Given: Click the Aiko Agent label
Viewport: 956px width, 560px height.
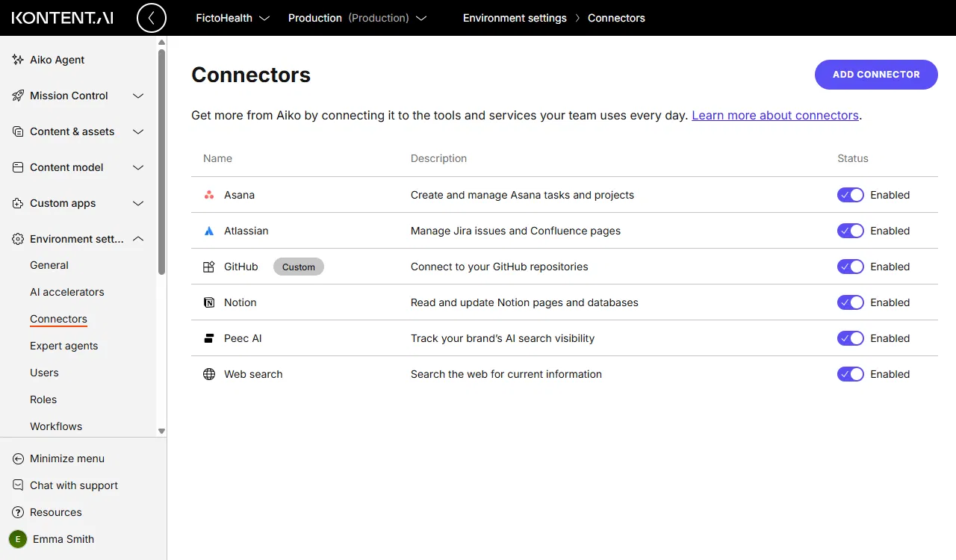Looking at the screenshot, I should click(58, 60).
